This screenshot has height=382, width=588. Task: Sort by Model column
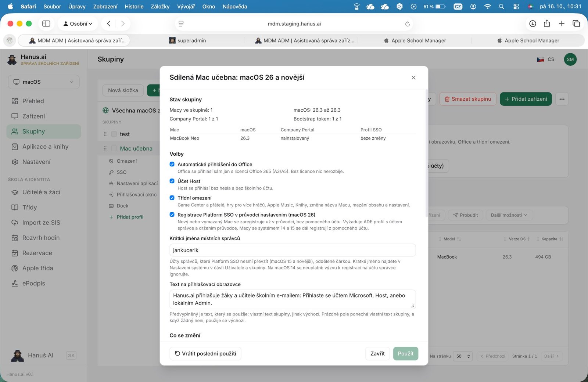pyautogui.click(x=452, y=239)
